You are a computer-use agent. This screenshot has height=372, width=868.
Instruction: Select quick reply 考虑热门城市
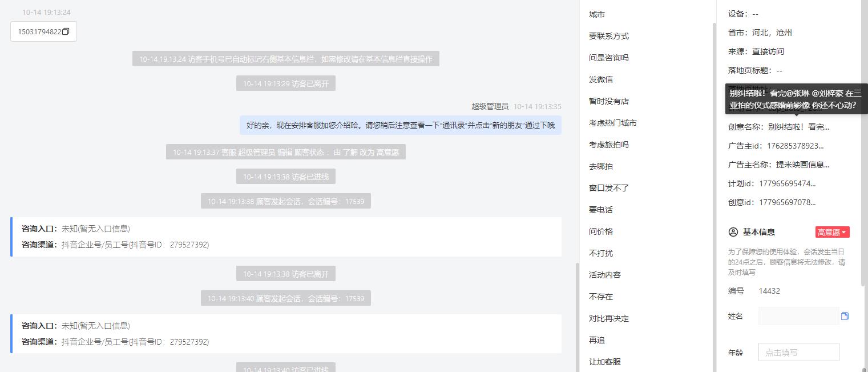click(613, 123)
